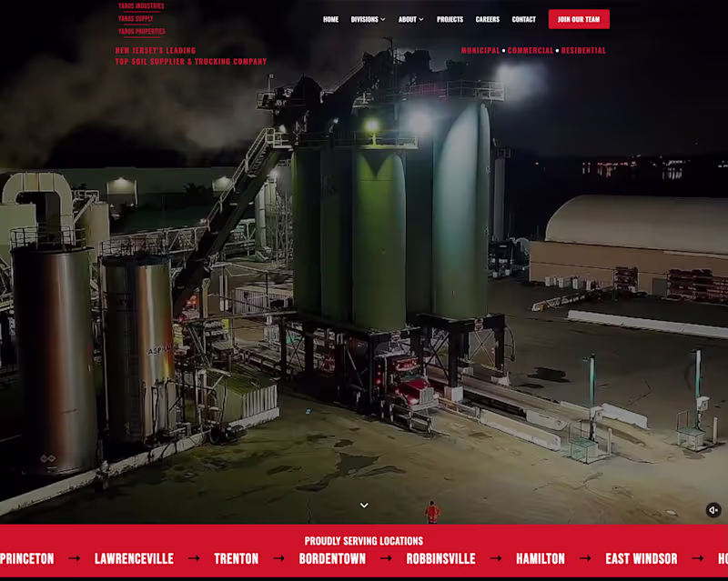Screen dimensions: 728x581
Task: Go to the Projects page
Action: click(450, 19)
